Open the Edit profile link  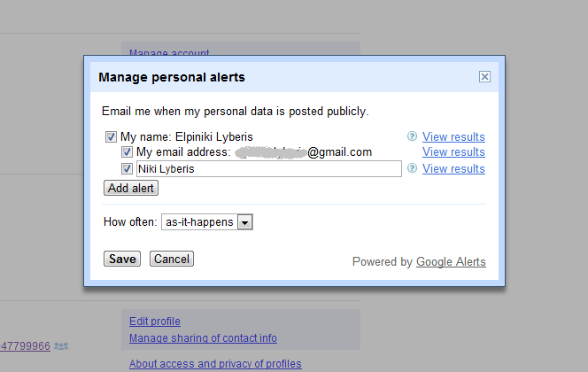point(155,322)
